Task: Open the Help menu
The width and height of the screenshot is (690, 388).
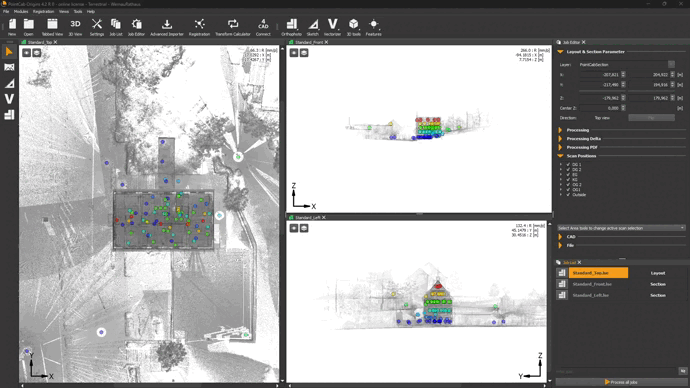Action: 91,11
